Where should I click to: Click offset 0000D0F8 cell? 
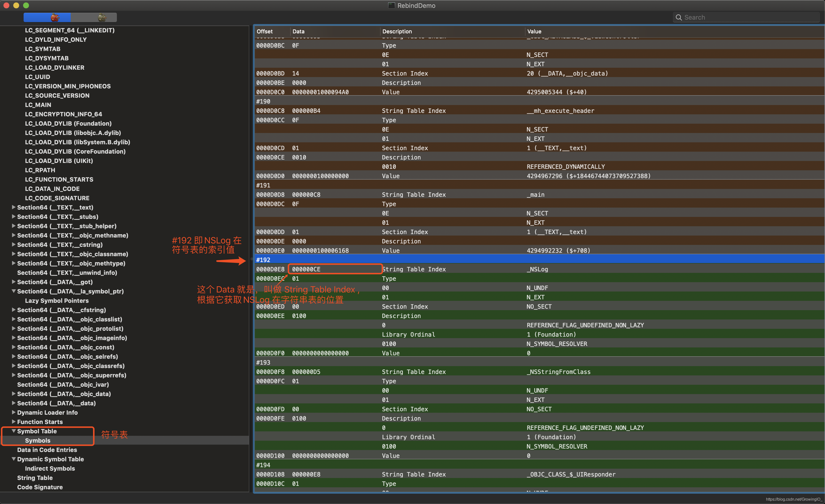pyautogui.click(x=270, y=372)
